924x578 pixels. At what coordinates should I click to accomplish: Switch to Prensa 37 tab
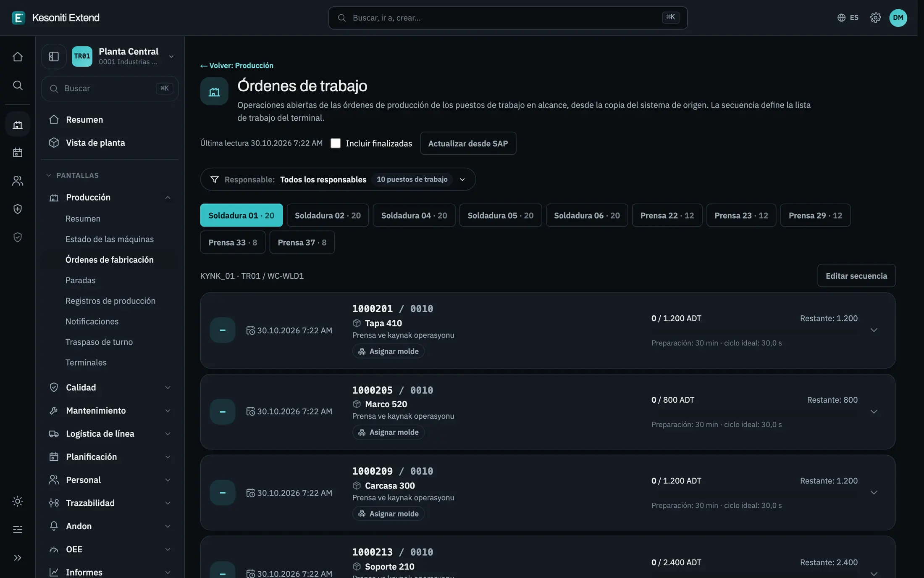tap(302, 243)
